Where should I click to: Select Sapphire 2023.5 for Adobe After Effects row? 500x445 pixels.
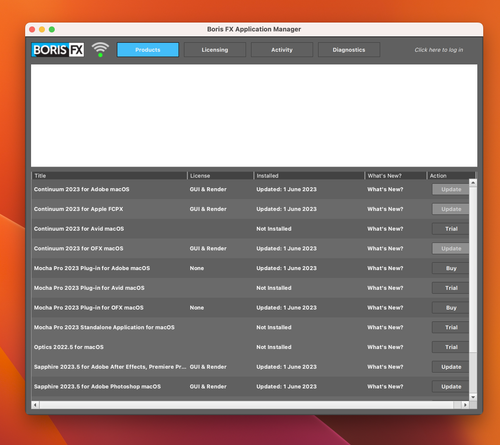(x=250, y=367)
